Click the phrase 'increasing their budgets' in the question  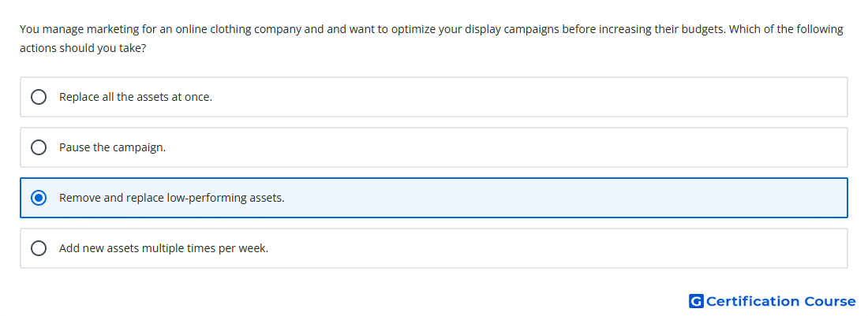tap(642, 29)
